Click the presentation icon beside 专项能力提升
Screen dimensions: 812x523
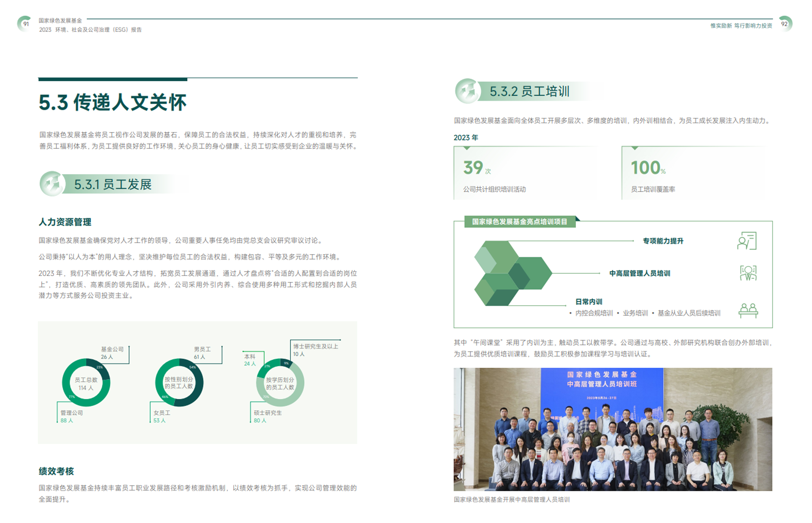(747, 241)
